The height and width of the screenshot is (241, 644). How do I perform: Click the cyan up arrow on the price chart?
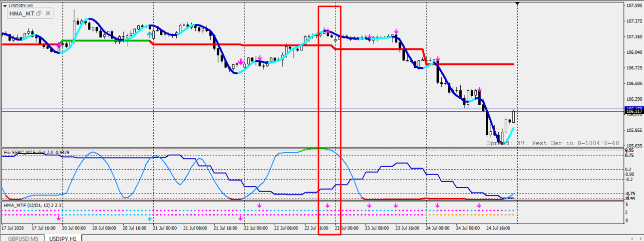(149, 35)
